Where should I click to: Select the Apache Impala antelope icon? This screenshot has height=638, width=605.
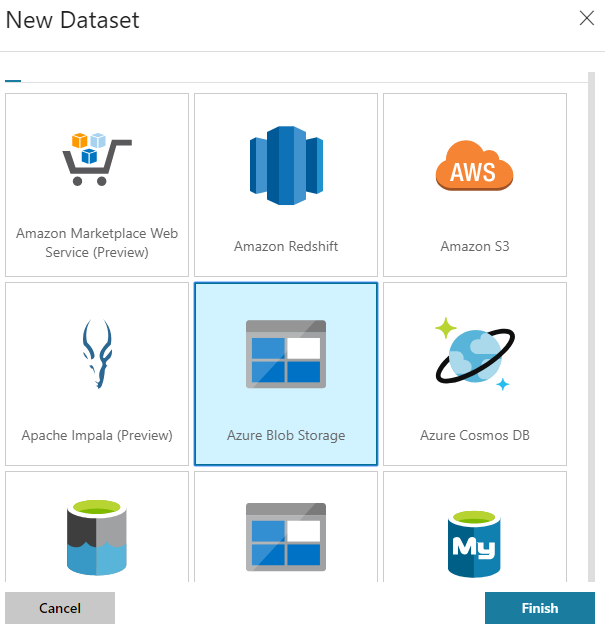(x=97, y=354)
